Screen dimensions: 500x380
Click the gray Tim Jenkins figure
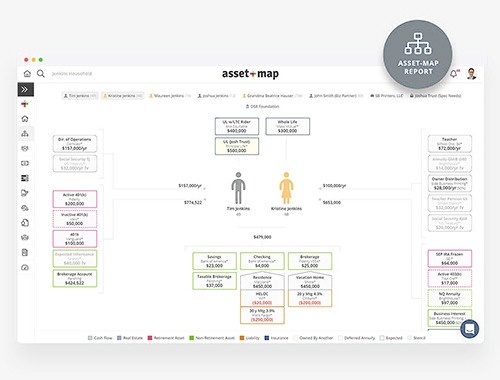click(x=238, y=188)
